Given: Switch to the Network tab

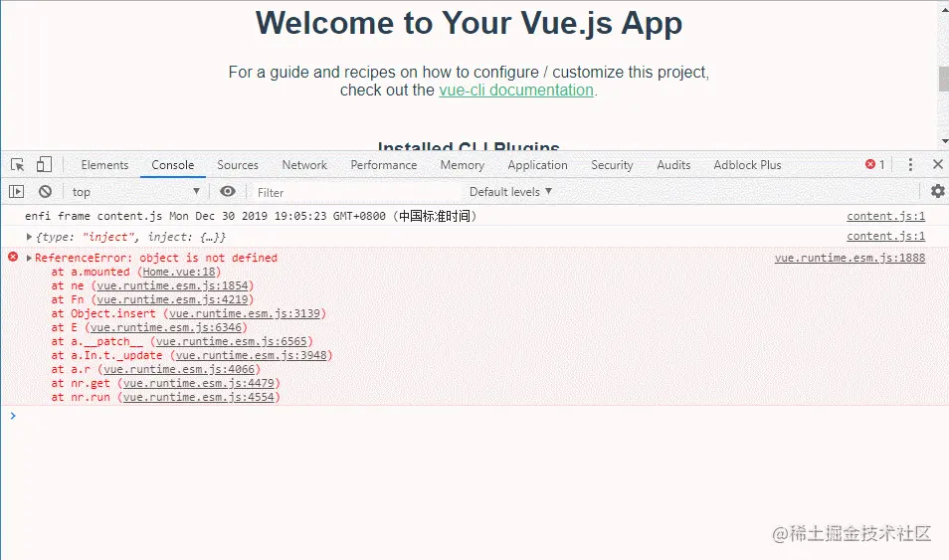Looking at the screenshot, I should tap(304, 165).
